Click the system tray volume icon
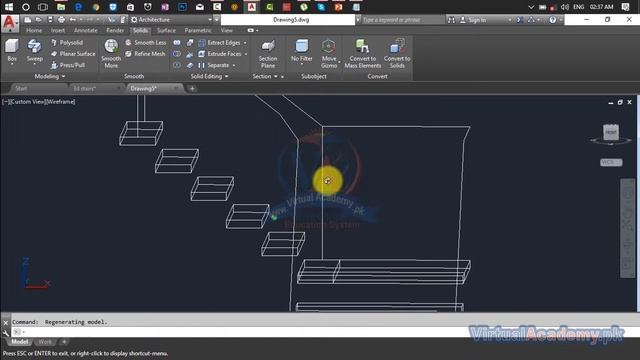 point(565,7)
